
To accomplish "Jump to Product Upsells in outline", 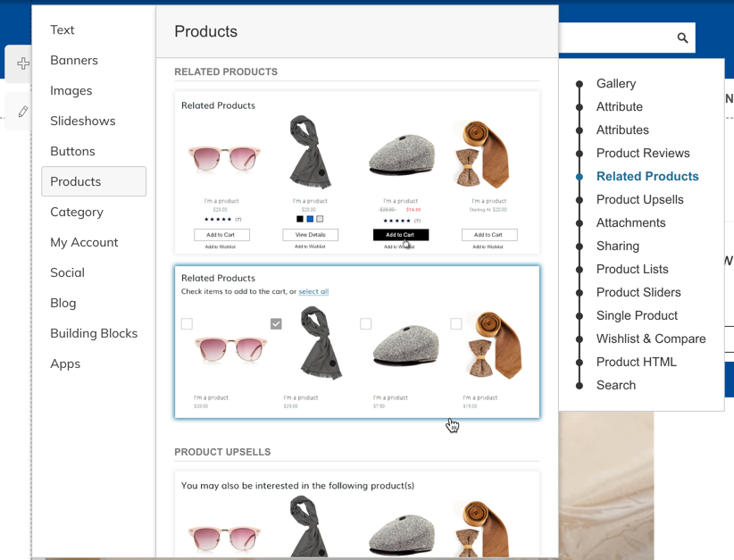I will 640,199.
